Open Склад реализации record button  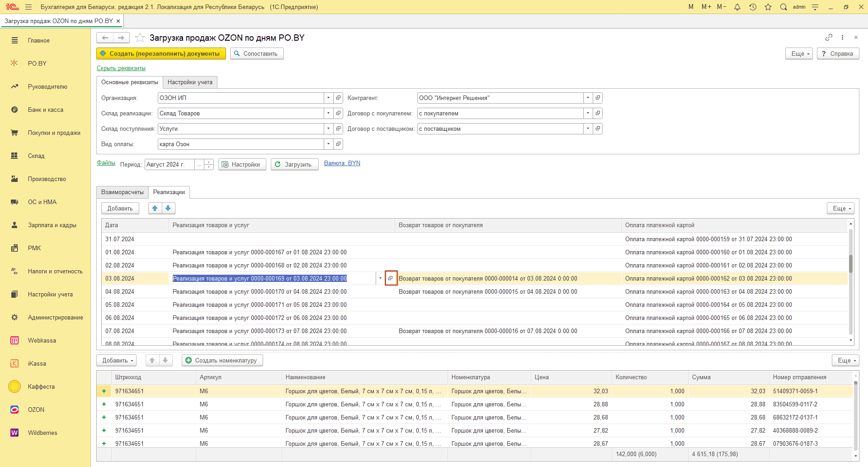[338, 113]
